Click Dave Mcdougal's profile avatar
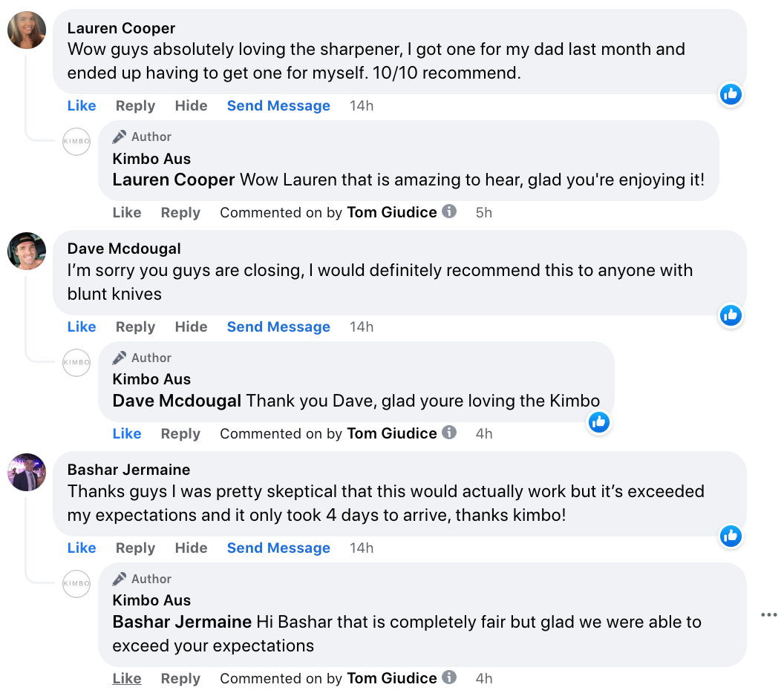 (x=27, y=251)
